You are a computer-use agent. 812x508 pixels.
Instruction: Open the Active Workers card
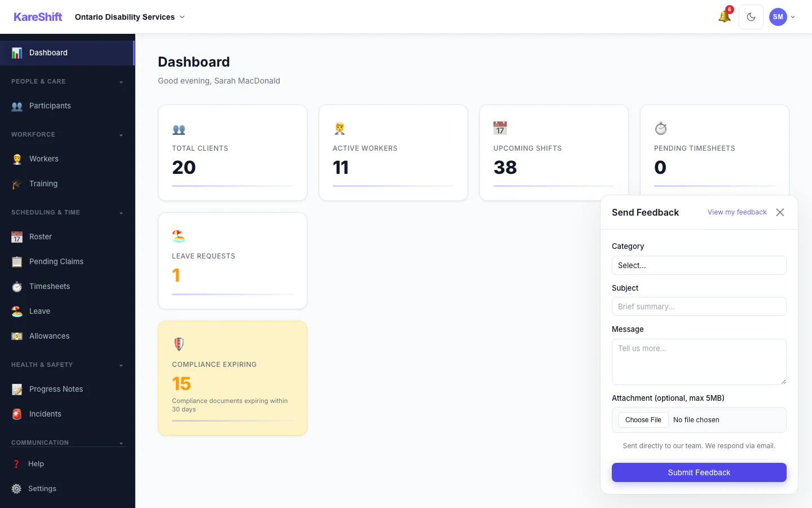pyautogui.click(x=393, y=152)
